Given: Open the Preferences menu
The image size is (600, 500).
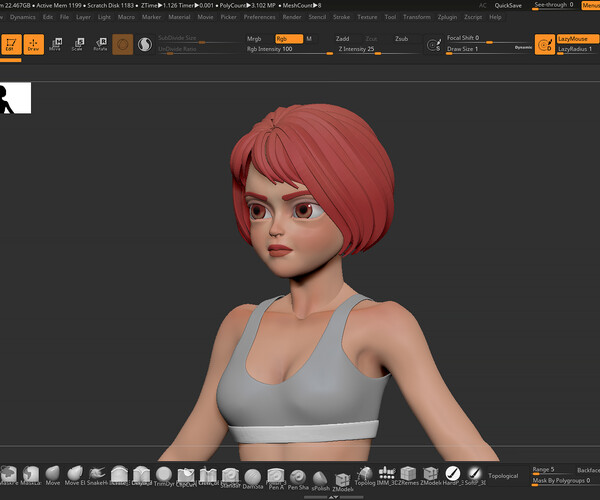Looking at the screenshot, I should click(x=259, y=17).
